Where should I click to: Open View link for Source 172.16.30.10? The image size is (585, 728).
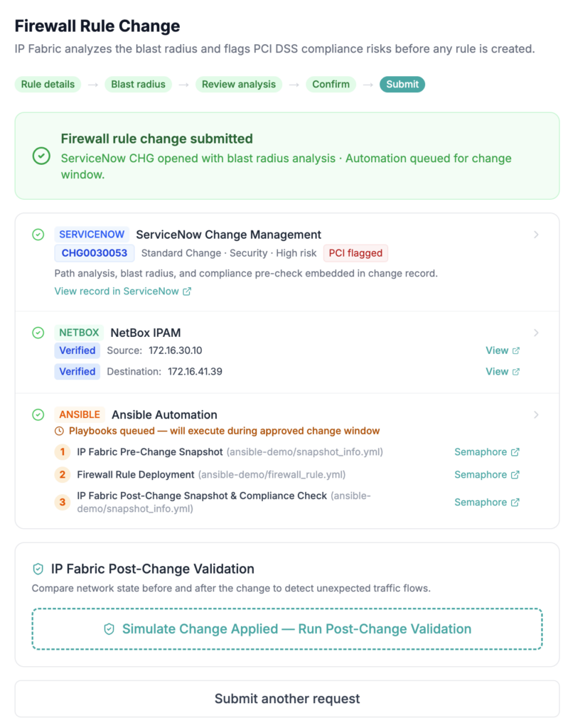coord(503,350)
